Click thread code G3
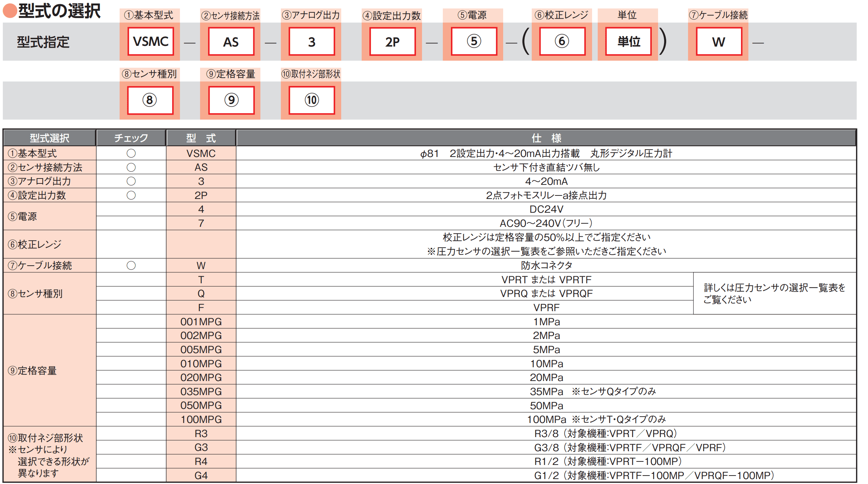 [201, 447]
